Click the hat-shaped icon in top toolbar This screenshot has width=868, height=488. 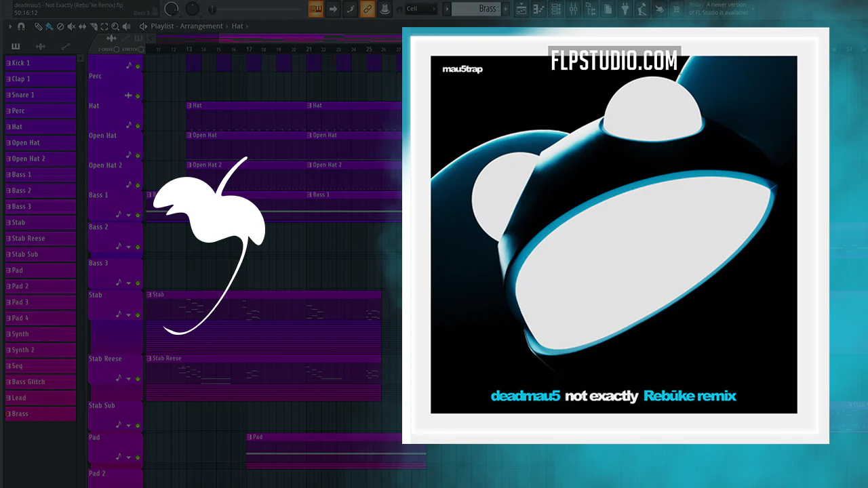click(385, 9)
